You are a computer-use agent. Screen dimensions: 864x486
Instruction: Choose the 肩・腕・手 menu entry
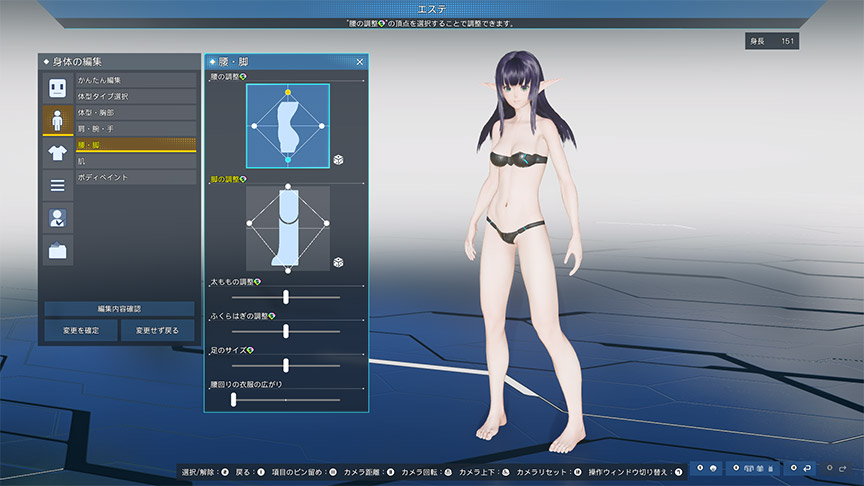pos(136,128)
